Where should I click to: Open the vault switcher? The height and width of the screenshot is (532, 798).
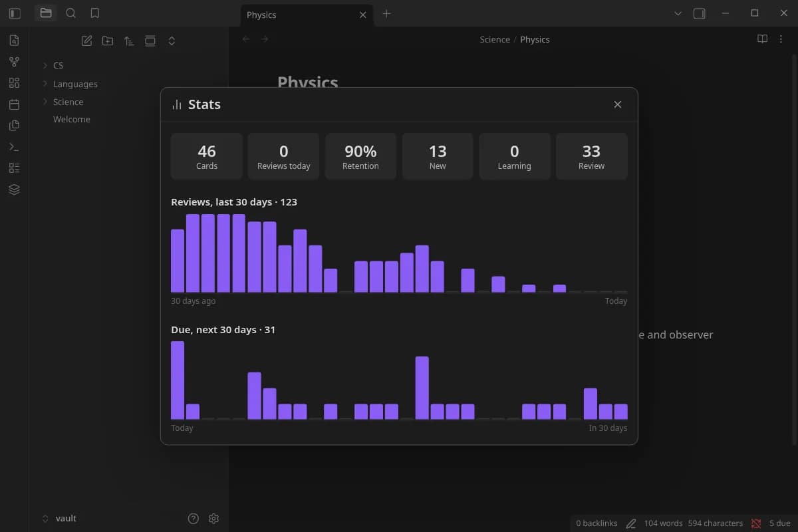click(x=66, y=519)
